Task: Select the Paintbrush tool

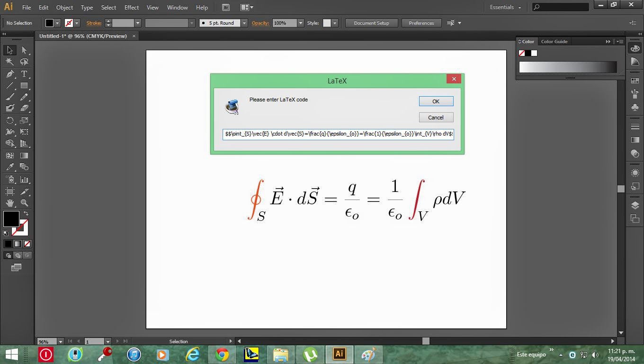Action: point(9,97)
